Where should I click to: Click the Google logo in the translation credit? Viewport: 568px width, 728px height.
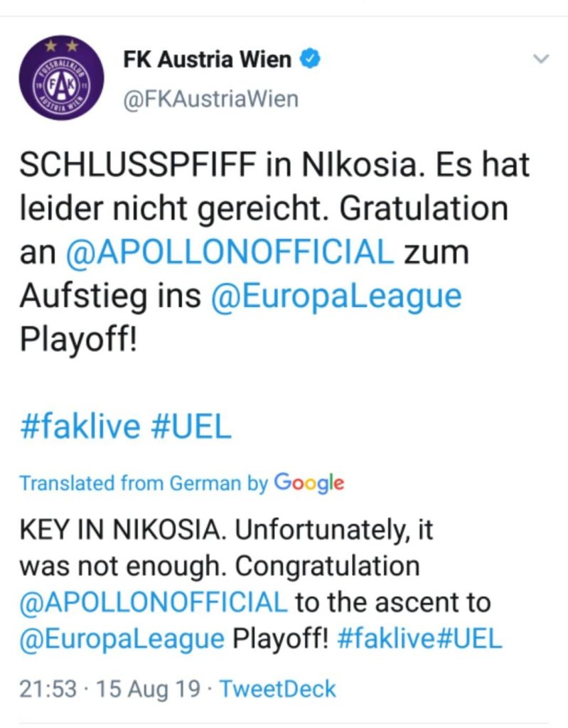(x=309, y=483)
